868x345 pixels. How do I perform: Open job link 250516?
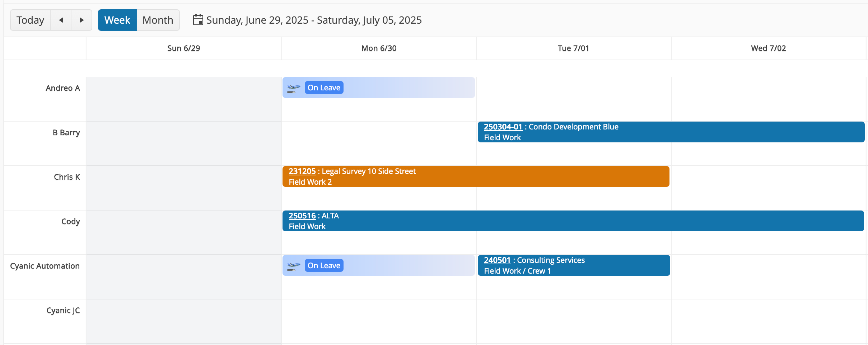point(302,216)
